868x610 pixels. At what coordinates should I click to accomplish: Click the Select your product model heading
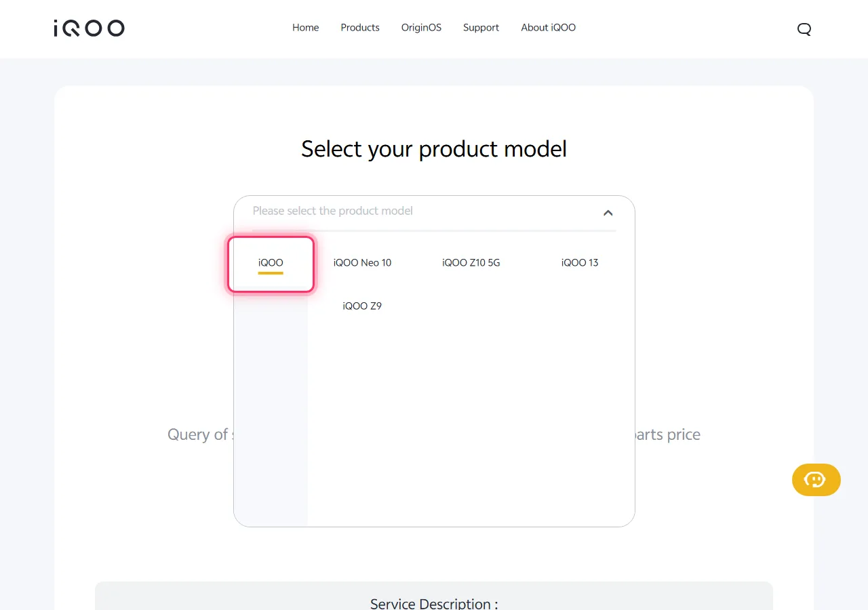[x=434, y=148]
